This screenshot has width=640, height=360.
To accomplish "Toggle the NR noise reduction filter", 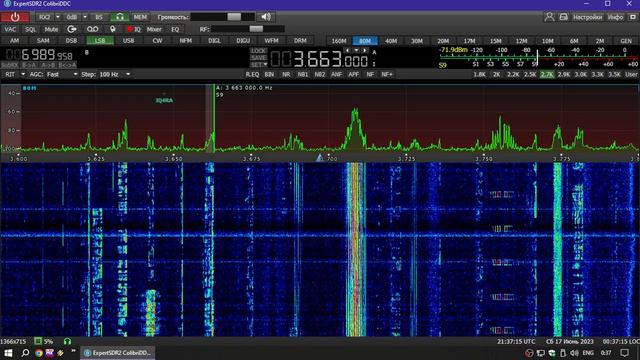I will pos(286,74).
